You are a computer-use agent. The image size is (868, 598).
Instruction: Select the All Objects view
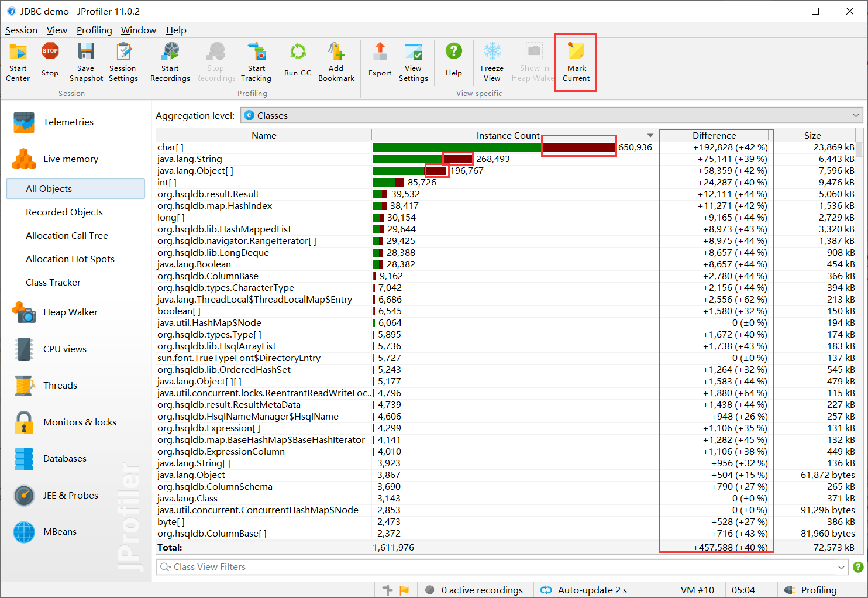(x=75, y=188)
